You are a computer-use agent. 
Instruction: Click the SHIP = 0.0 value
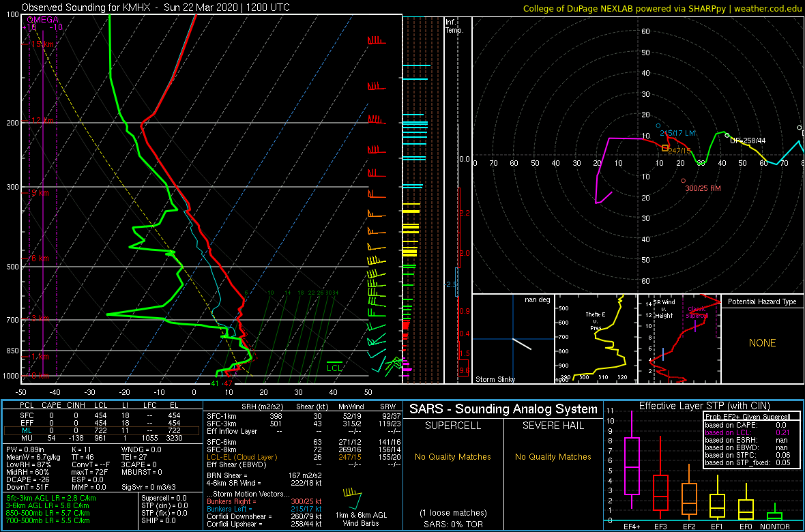pos(159,520)
